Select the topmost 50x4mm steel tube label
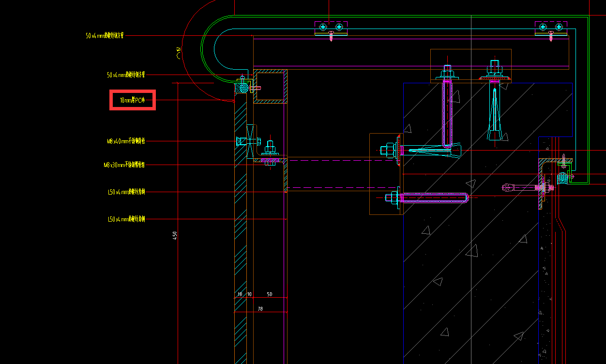Image resolution: width=606 pixels, height=364 pixels. point(105,35)
